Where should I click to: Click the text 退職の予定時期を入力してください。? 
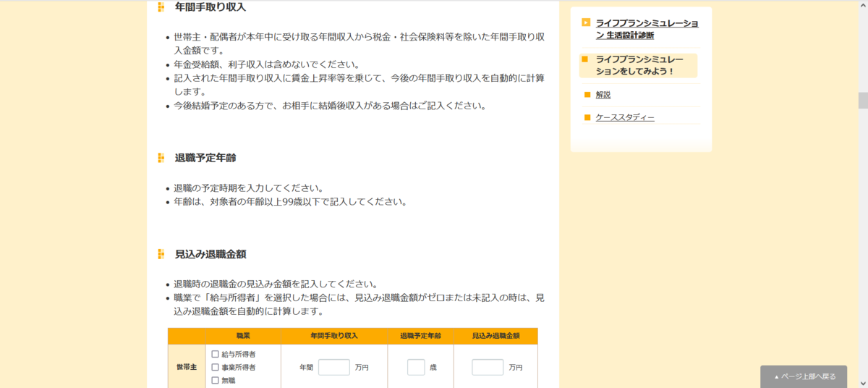tap(249, 188)
